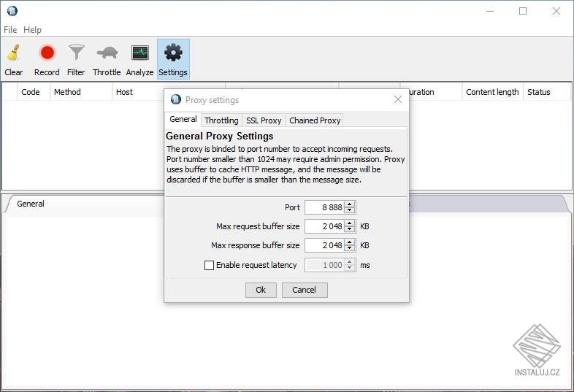Click the Code column header

34,92
